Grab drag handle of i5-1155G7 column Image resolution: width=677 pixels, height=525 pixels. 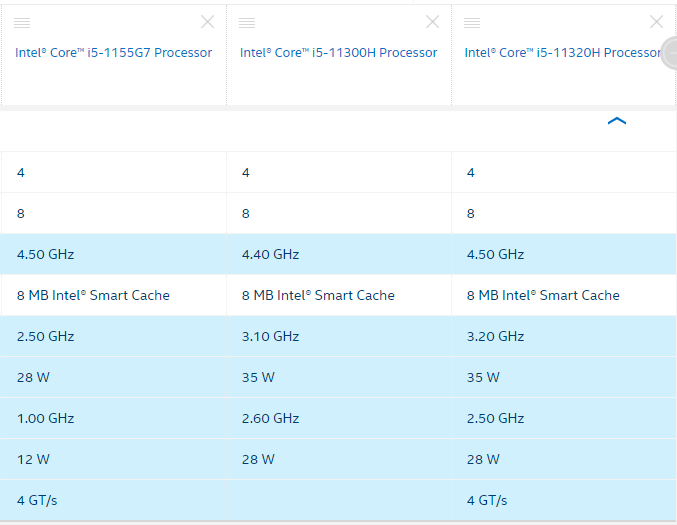pos(22,22)
